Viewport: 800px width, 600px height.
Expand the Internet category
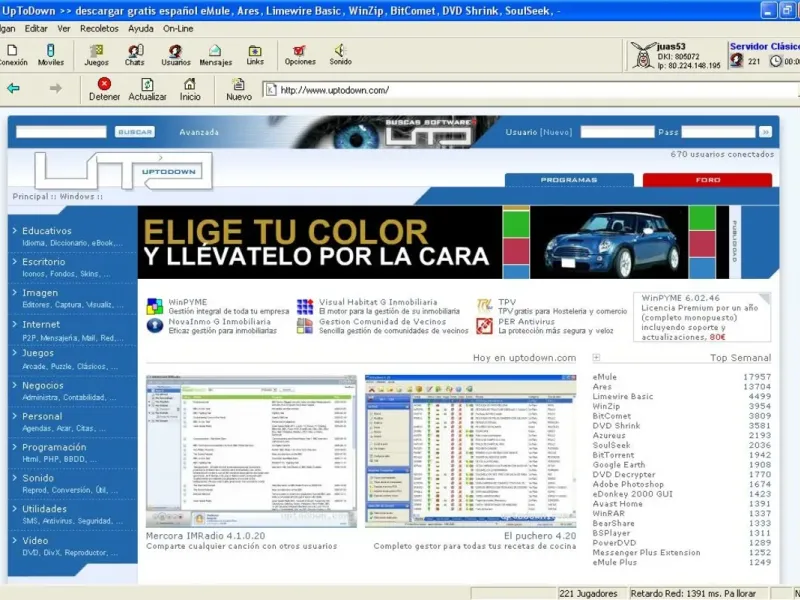click(41, 324)
